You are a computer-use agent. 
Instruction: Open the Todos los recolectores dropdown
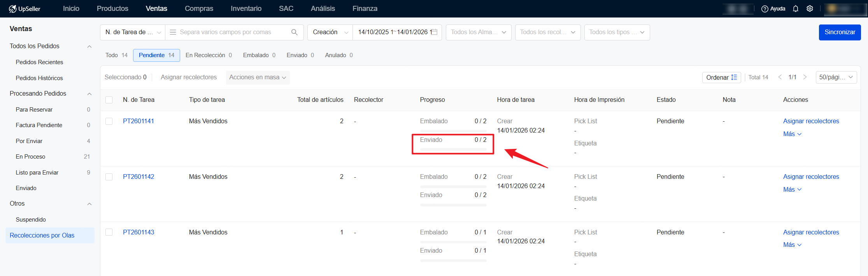pos(548,32)
